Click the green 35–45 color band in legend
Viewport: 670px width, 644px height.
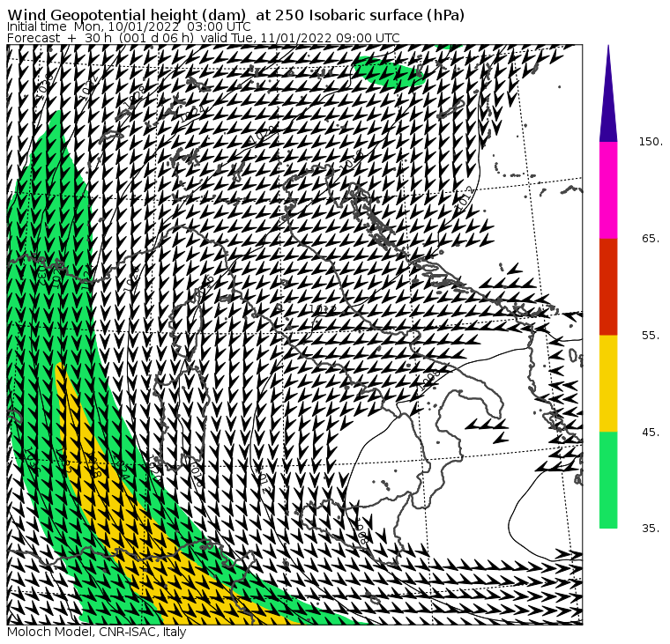608,479
